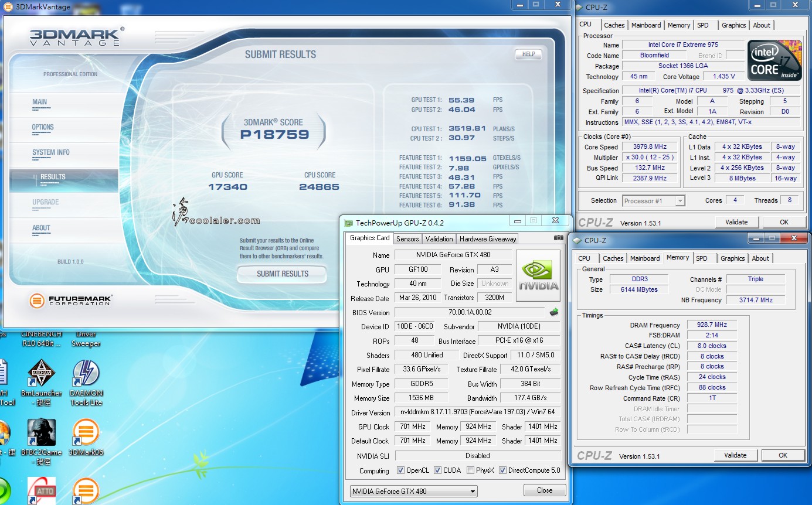Open the Hardware Giveaway tab in GPU-Z
The width and height of the screenshot is (812, 505).
(x=488, y=238)
